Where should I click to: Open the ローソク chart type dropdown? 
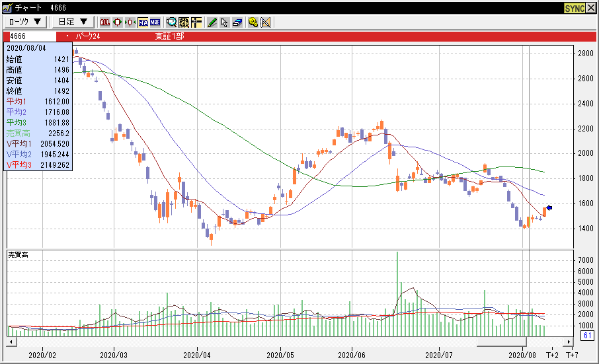click(25, 22)
